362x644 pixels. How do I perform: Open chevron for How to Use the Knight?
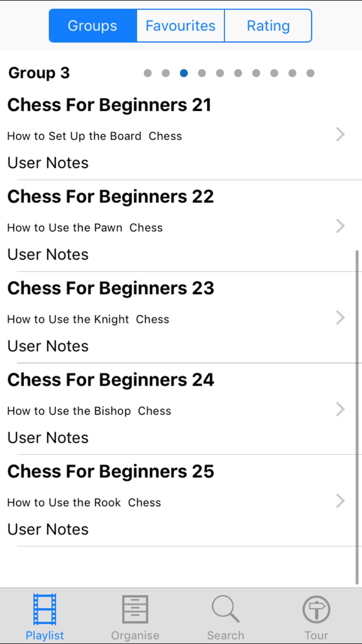[x=340, y=318]
